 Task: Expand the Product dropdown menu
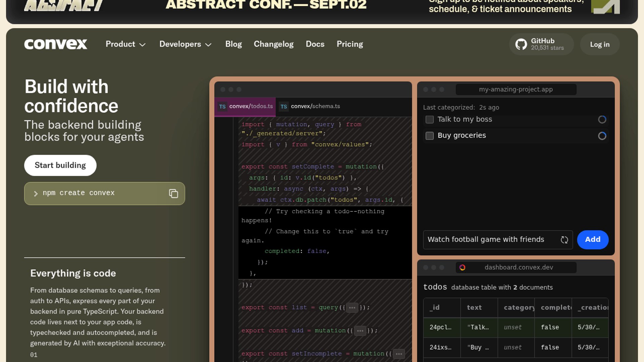[125, 44]
